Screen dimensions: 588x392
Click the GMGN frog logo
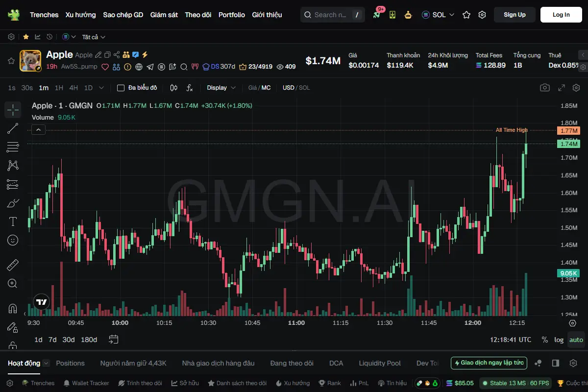[14, 15]
